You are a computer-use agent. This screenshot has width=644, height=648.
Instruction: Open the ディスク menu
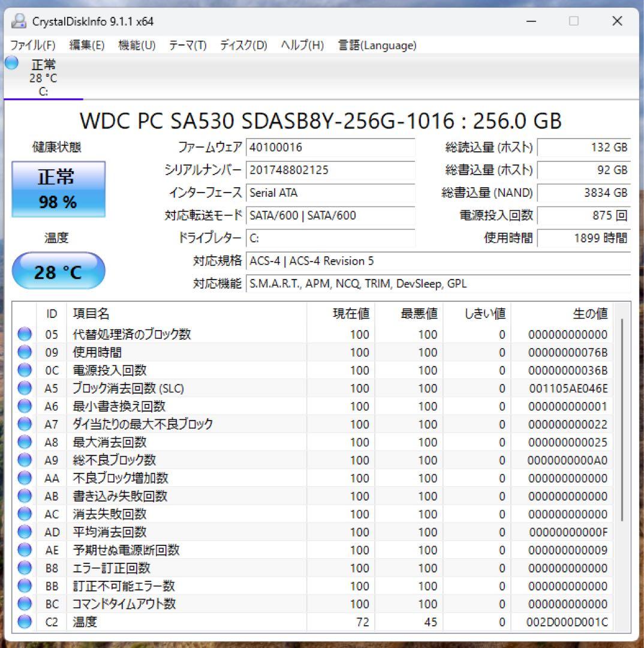click(242, 45)
